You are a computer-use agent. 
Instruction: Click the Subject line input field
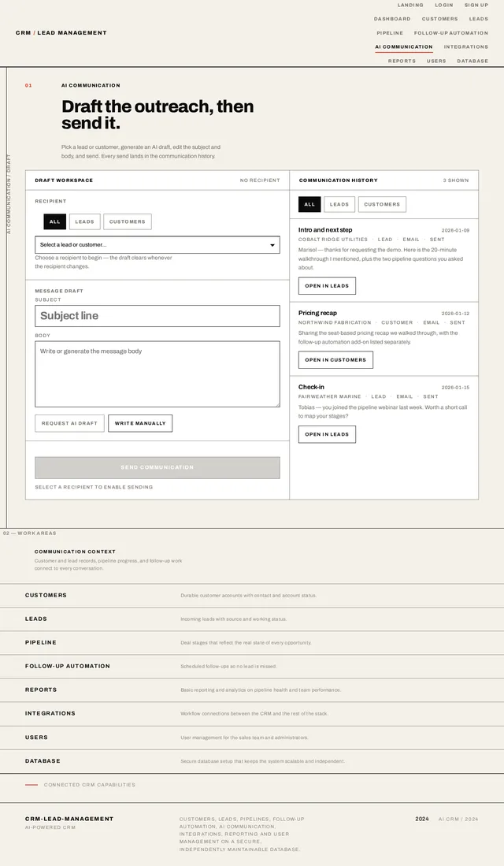(x=157, y=316)
